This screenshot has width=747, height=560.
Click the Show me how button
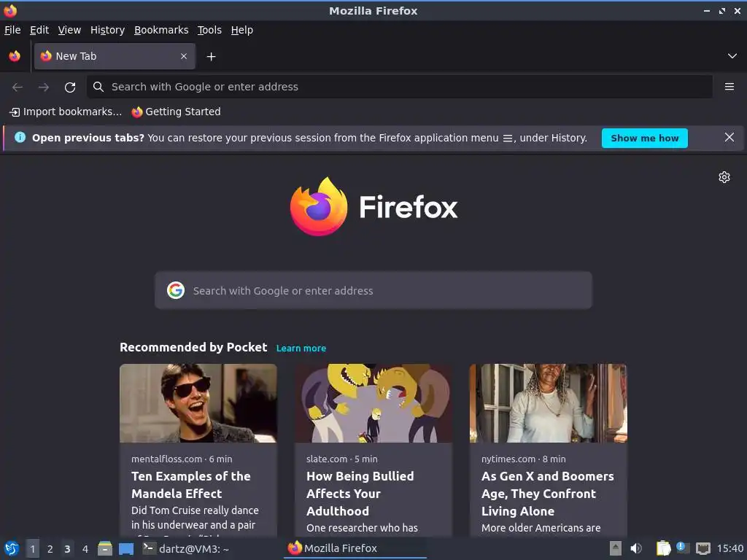[645, 138]
